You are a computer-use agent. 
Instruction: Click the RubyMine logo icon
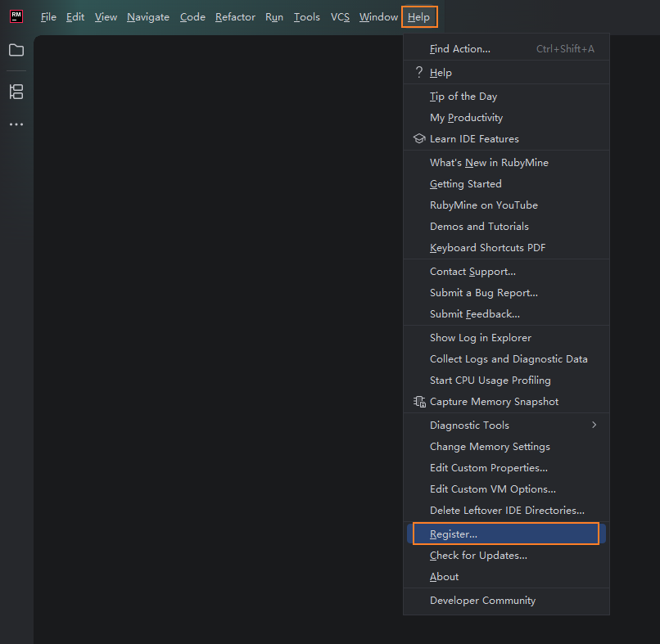click(16, 16)
